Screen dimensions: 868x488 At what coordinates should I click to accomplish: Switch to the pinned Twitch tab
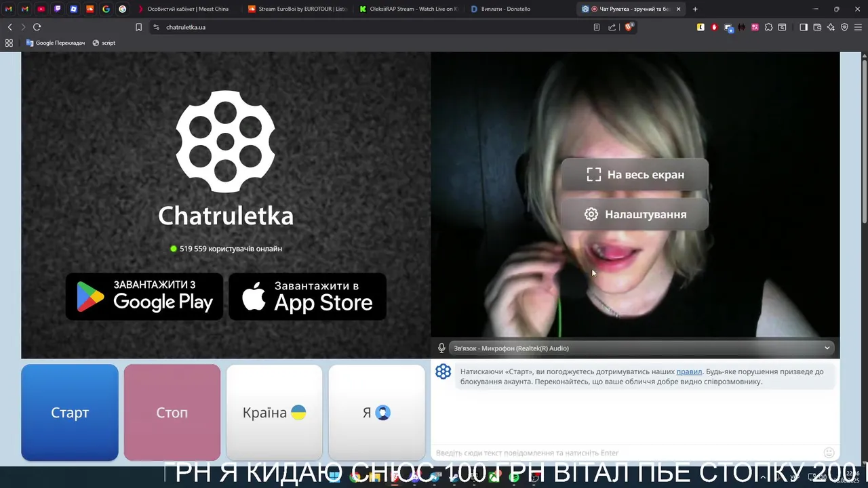[x=58, y=9]
